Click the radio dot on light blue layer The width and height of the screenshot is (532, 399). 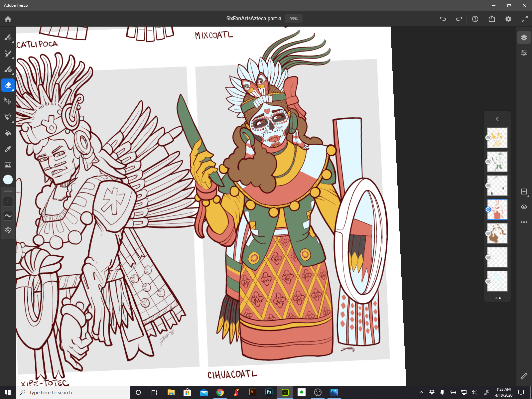[x=488, y=281]
